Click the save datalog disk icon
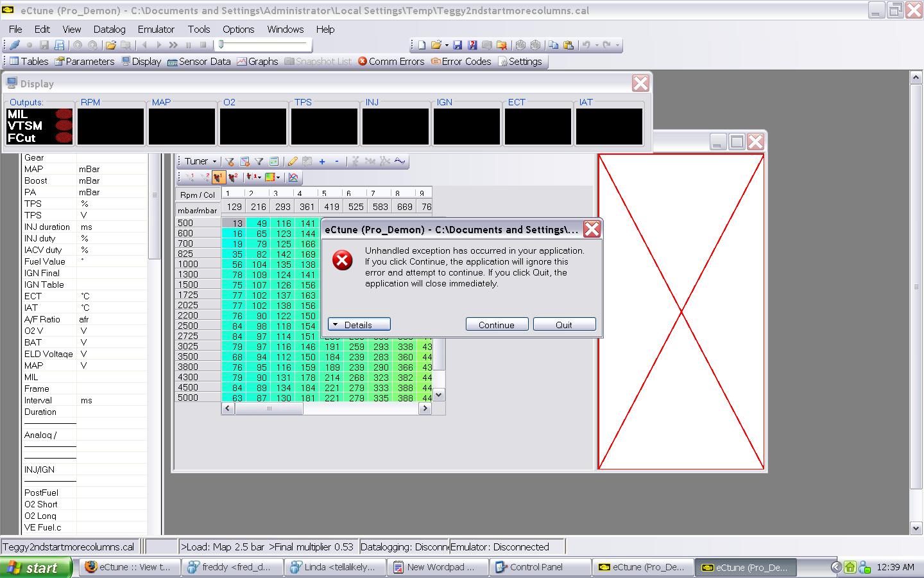This screenshot has width=924, height=578. (x=44, y=45)
